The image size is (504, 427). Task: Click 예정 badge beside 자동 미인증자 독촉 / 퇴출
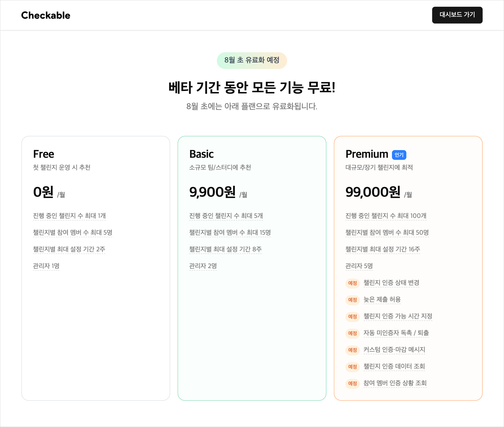tap(352, 333)
